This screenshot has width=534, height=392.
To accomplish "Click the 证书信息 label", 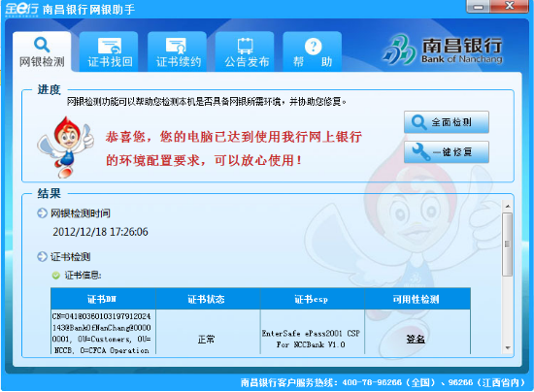I will pos(83,276).
